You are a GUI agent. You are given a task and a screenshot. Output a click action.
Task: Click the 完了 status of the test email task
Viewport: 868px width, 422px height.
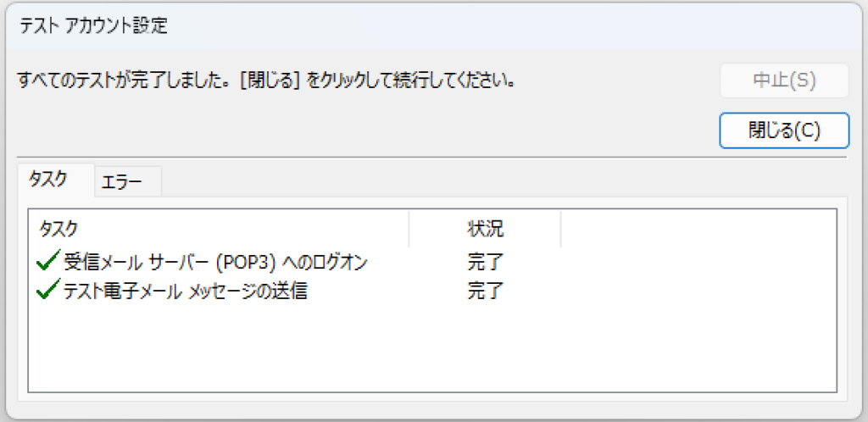(x=486, y=293)
